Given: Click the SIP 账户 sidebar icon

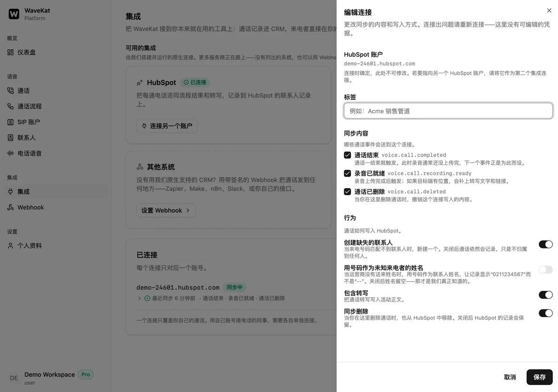Looking at the screenshot, I should 11,122.
